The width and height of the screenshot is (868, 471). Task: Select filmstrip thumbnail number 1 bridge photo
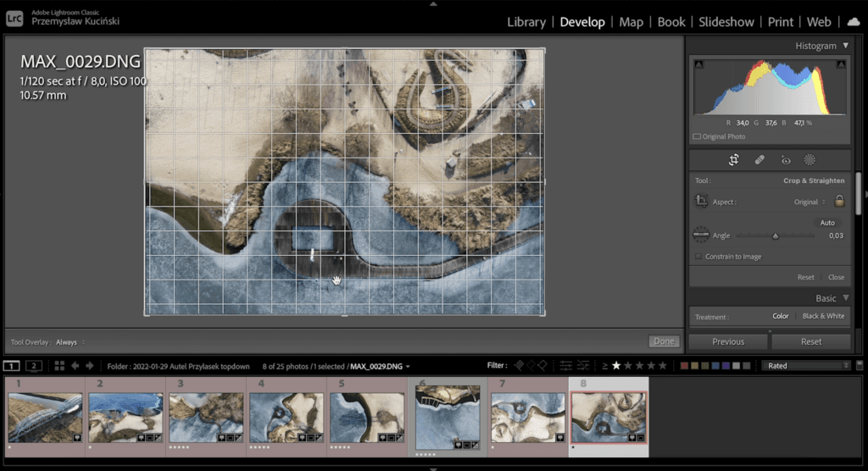pos(45,418)
